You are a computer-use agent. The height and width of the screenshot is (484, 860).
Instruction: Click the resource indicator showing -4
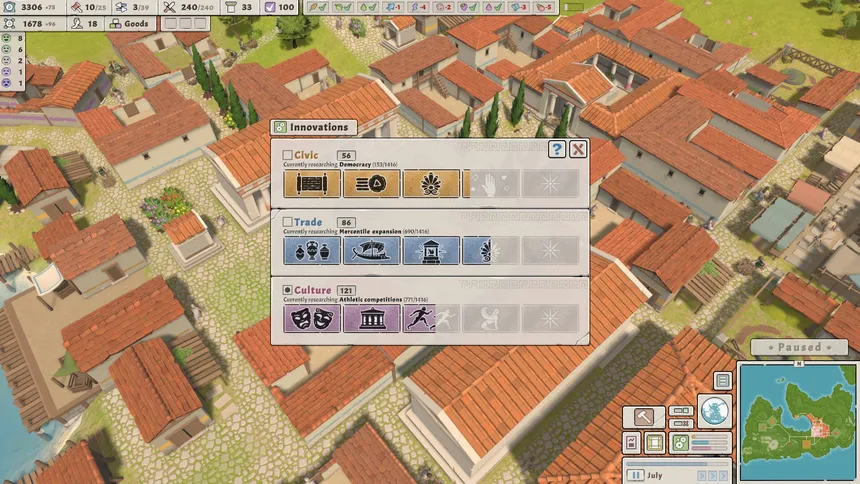(418, 7)
